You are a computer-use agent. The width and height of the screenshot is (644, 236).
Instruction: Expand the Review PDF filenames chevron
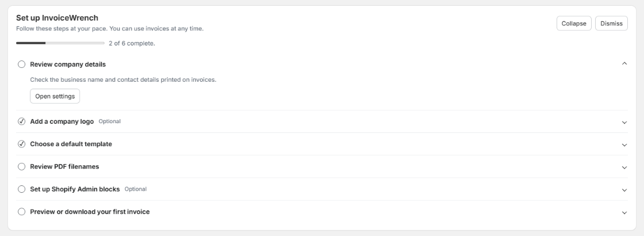pos(624,168)
